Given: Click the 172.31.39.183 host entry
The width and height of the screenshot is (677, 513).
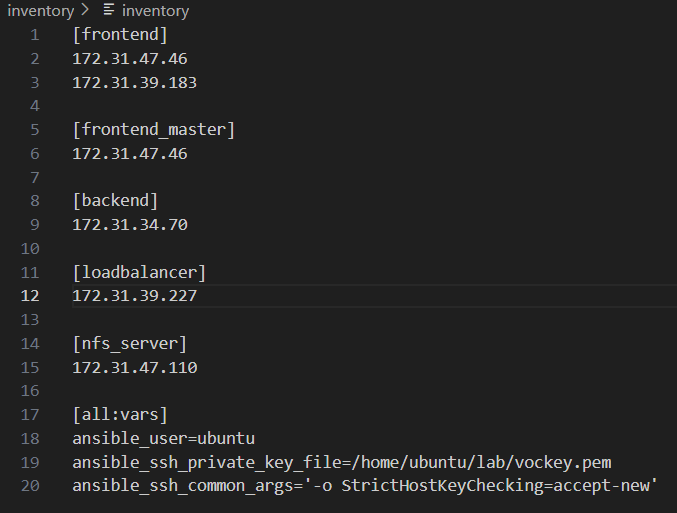Looking at the screenshot, I should (x=134, y=83).
